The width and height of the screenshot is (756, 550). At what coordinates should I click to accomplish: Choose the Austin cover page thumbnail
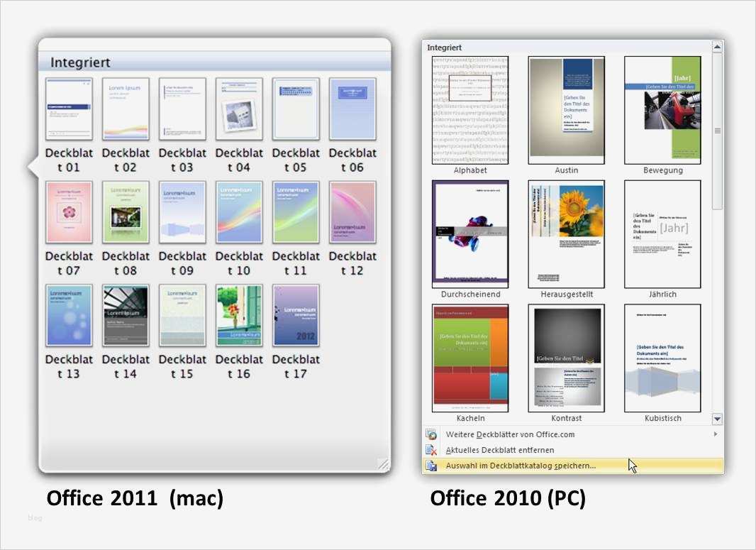(567, 110)
